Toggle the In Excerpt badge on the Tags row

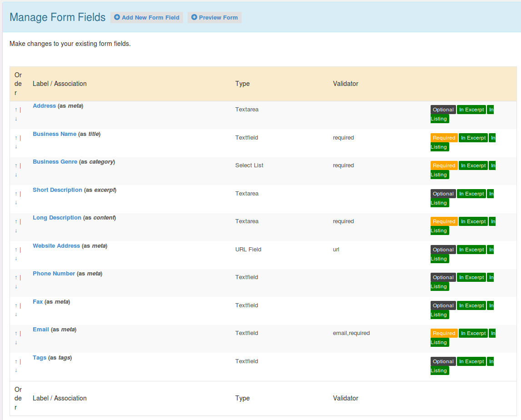click(471, 361)
